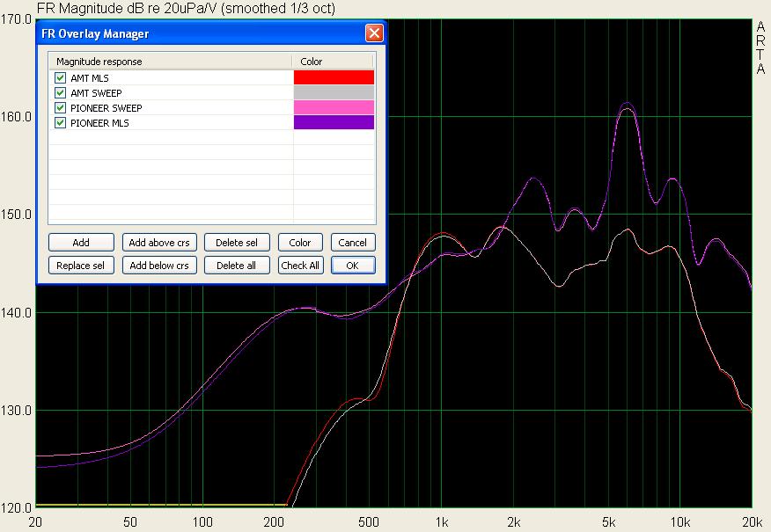
Task: Click the Delete all button
Action: click(x=237, y=266)
